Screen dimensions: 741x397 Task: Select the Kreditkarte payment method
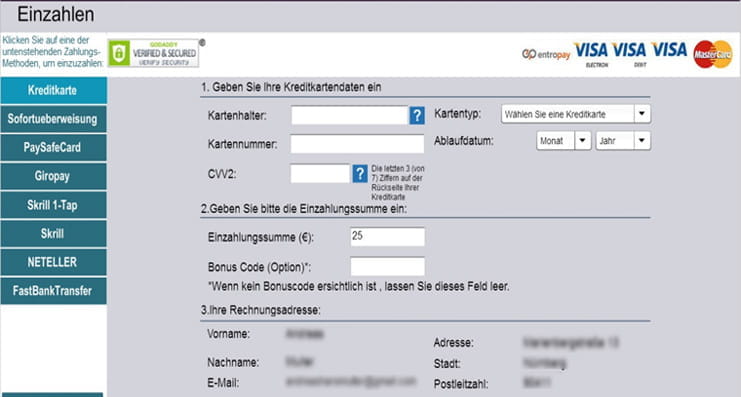click(x=53, y=90)
